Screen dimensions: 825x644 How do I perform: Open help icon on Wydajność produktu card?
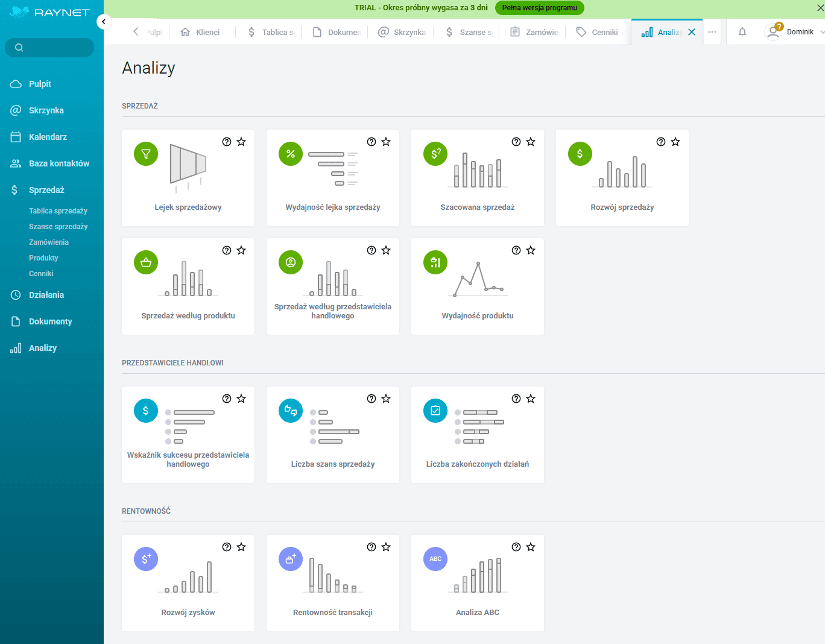pyautogui.click(x=516, y=250)
